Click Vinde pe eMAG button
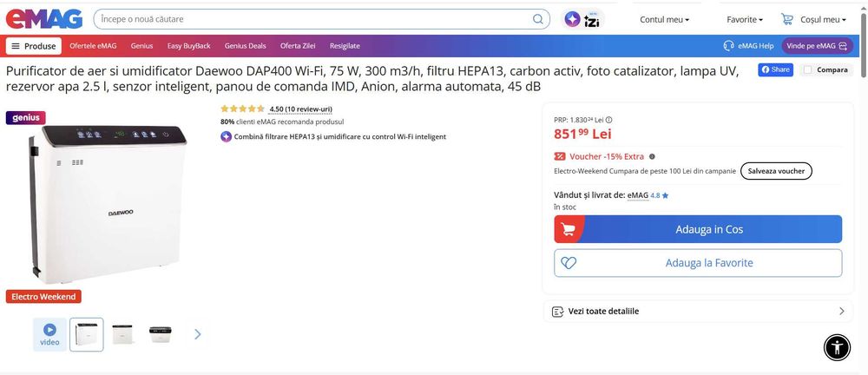This screenshot has height=375, width=868. (817, 46)
